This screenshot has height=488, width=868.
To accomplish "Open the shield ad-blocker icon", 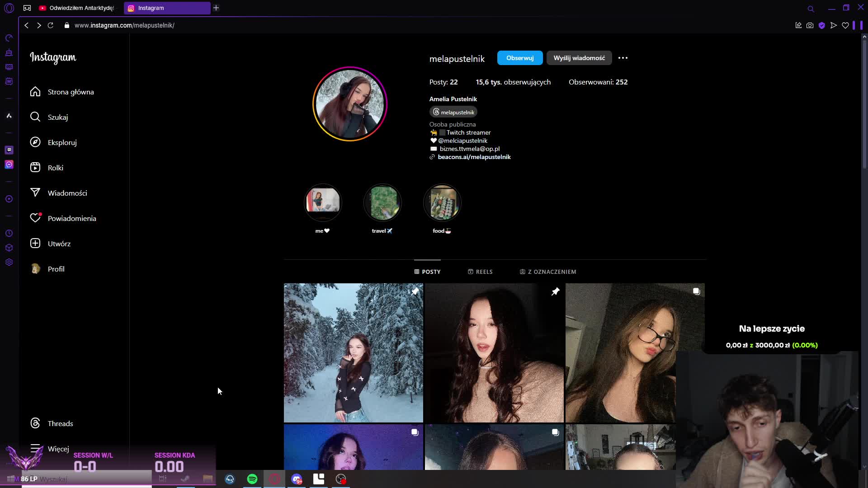I will coord(821,25).
